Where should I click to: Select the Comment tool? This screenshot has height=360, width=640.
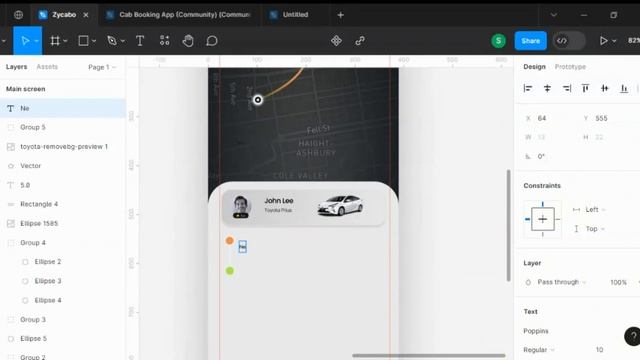point(211,41)
